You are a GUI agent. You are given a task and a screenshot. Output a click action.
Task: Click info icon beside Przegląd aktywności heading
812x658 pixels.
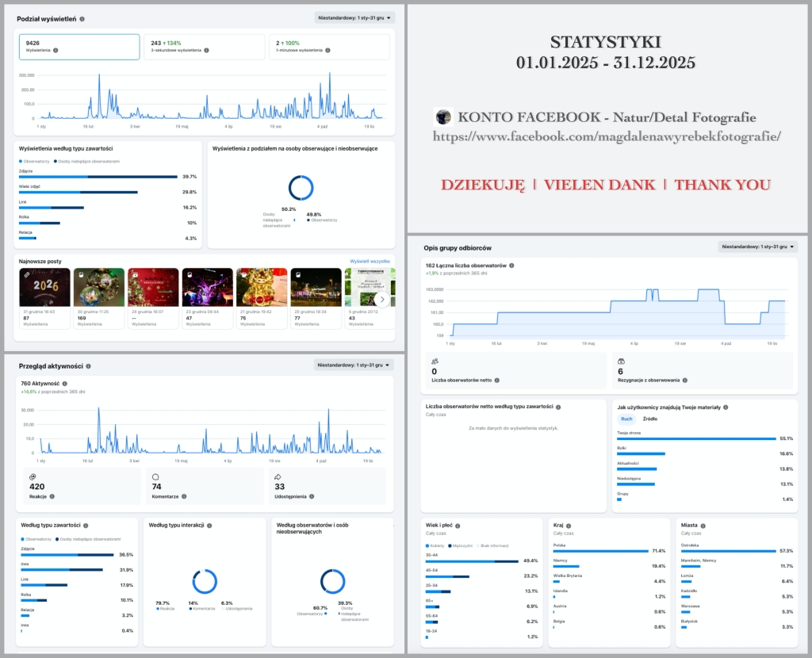[88, 366]
